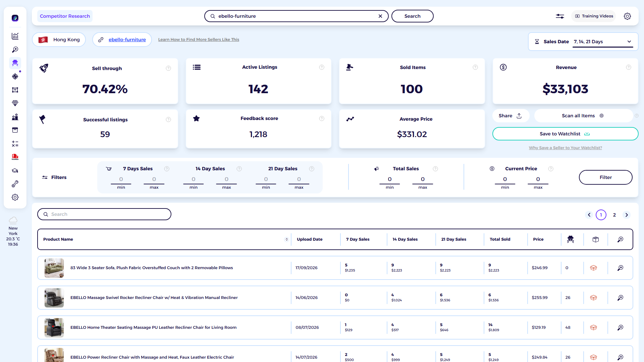The height and width of the screenshot is (362, 644).
Task: Select page 2 of results
Action: click(614, 215)
